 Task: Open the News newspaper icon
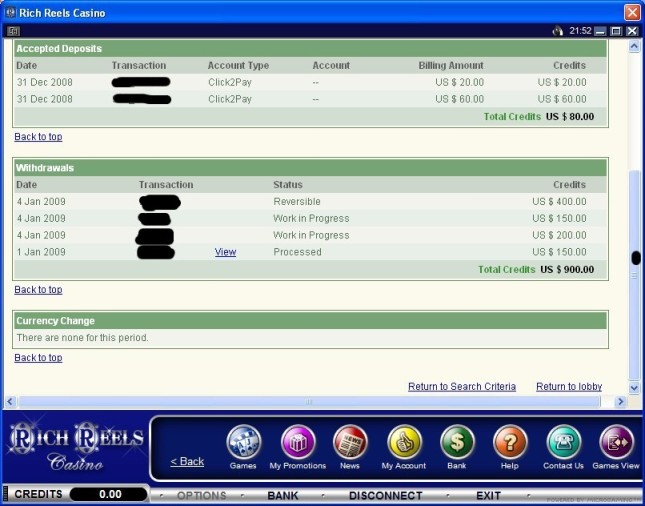[x=350, y=442]
